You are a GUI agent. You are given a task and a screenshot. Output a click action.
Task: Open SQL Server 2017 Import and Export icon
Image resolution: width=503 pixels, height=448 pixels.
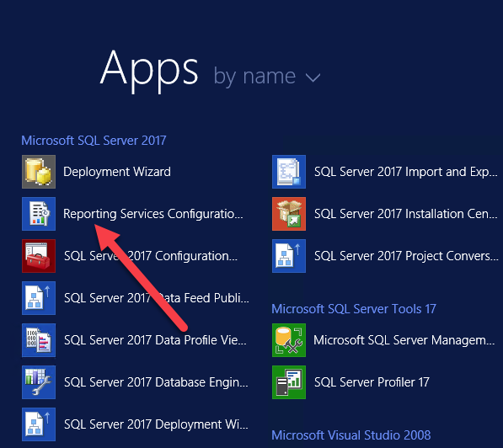click(x=289, y=172)
